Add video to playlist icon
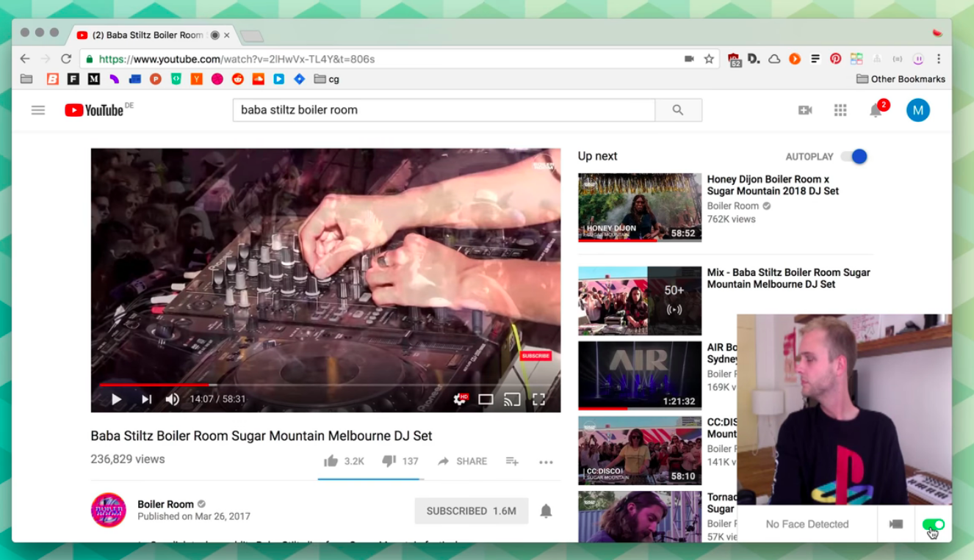This screenshot has width=974, height=560. pyautogui.click(x=512, y=461)
